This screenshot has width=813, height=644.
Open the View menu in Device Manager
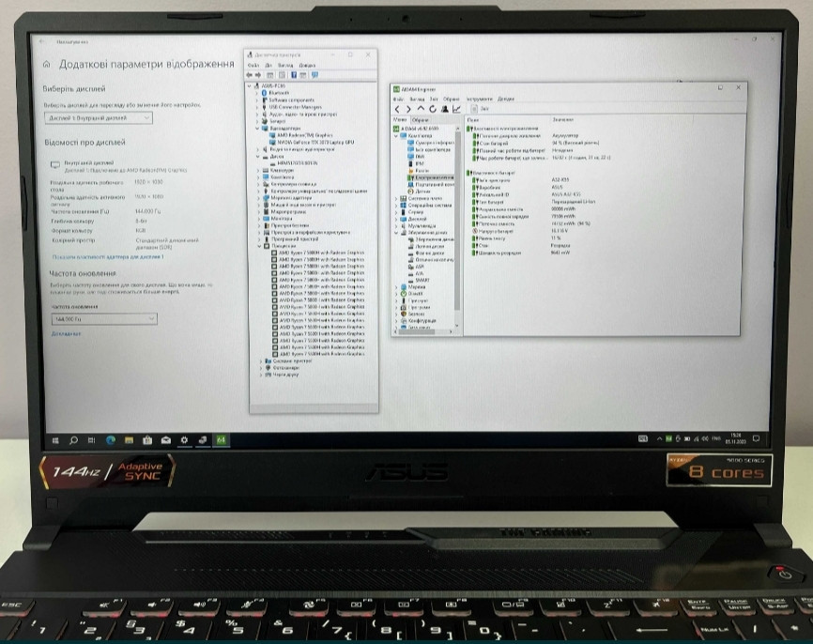click(x=284, y=65)
